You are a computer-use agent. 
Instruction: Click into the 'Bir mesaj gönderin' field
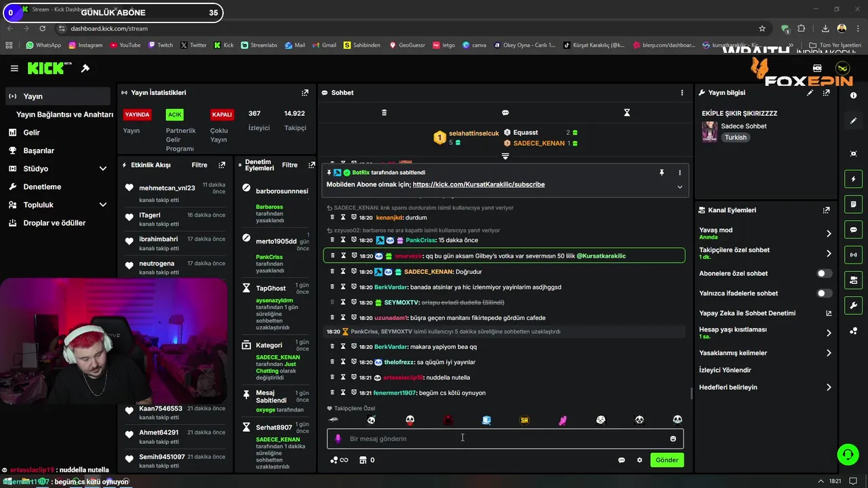tap(505, 439)
